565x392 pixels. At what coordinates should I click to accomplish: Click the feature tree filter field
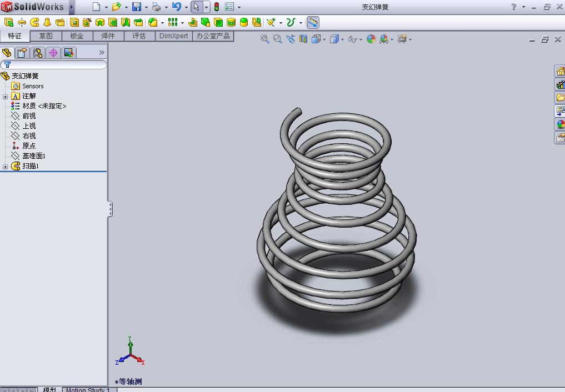click(53, 65)
